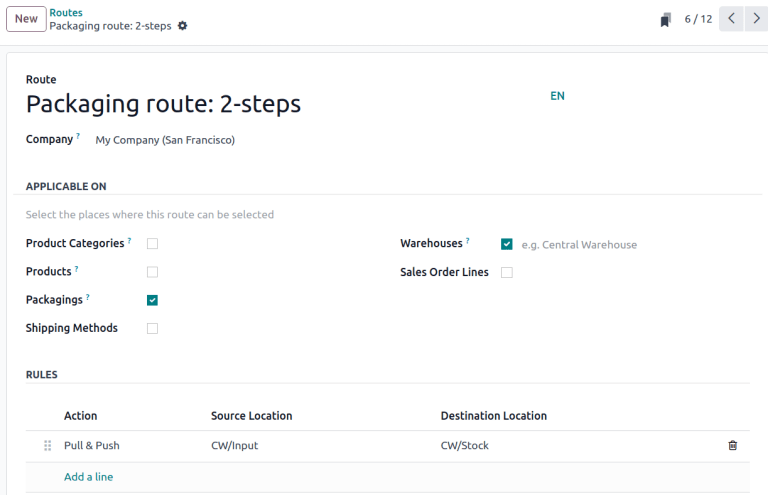768x495 pixels.
Task: Enable the Sales Order Lines checkbox
Action: [x=507, y=272]
